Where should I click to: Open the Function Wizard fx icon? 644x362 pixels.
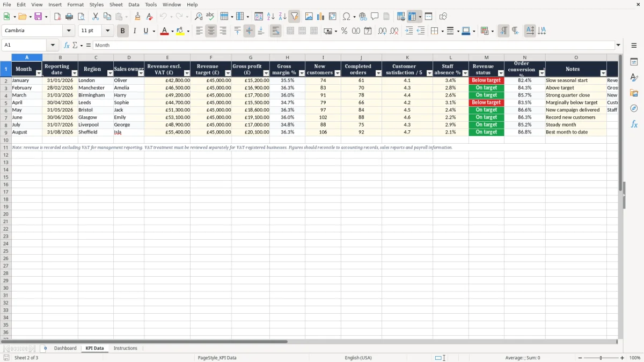click(67, 46)
